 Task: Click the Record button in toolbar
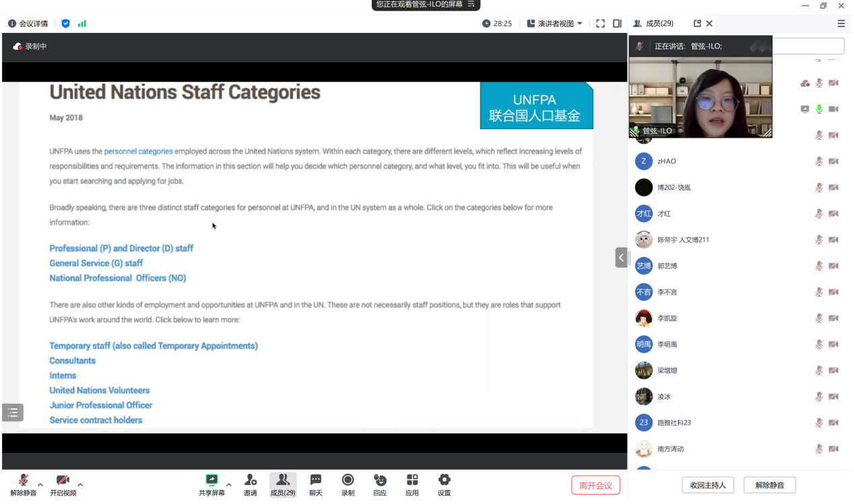[x=348, y=484]
